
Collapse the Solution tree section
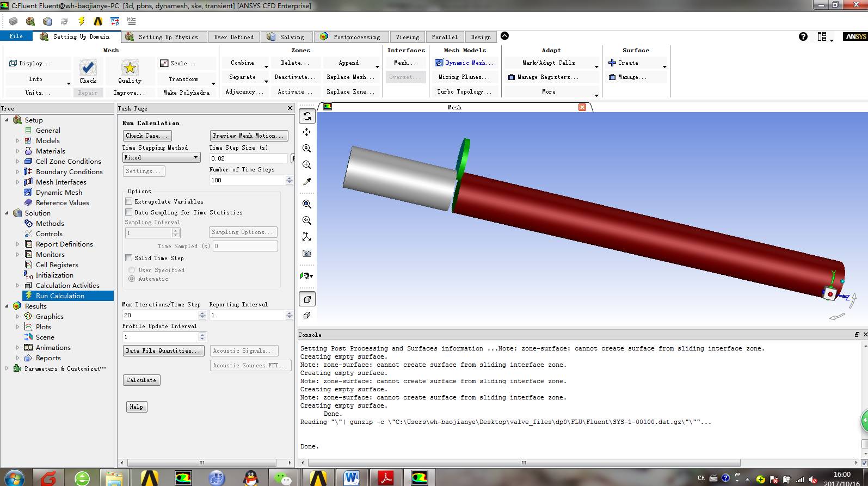(7, 213)
